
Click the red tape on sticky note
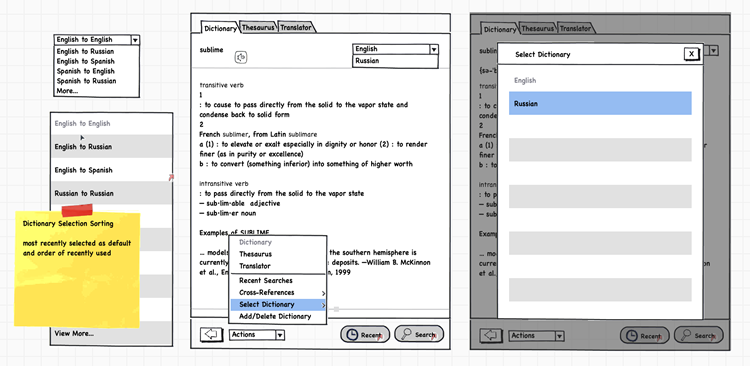(x=77, y=210)
